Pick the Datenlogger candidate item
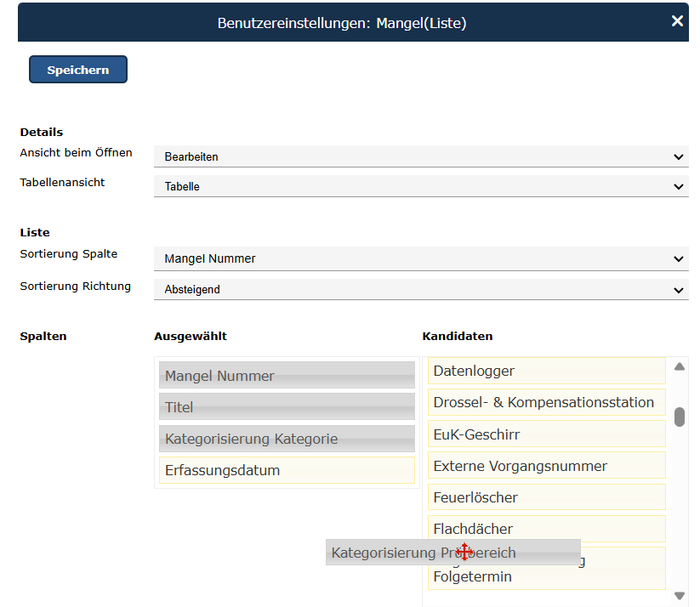Image resolution: width=700 pixels, height=607 pixels. click(x=546, y=371)
